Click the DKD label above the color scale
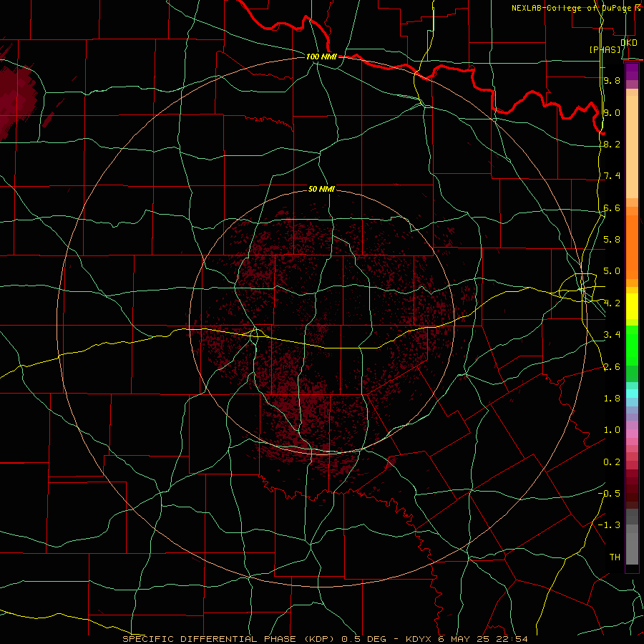Screen dimensions: 644x644 [x=629, y=43]
